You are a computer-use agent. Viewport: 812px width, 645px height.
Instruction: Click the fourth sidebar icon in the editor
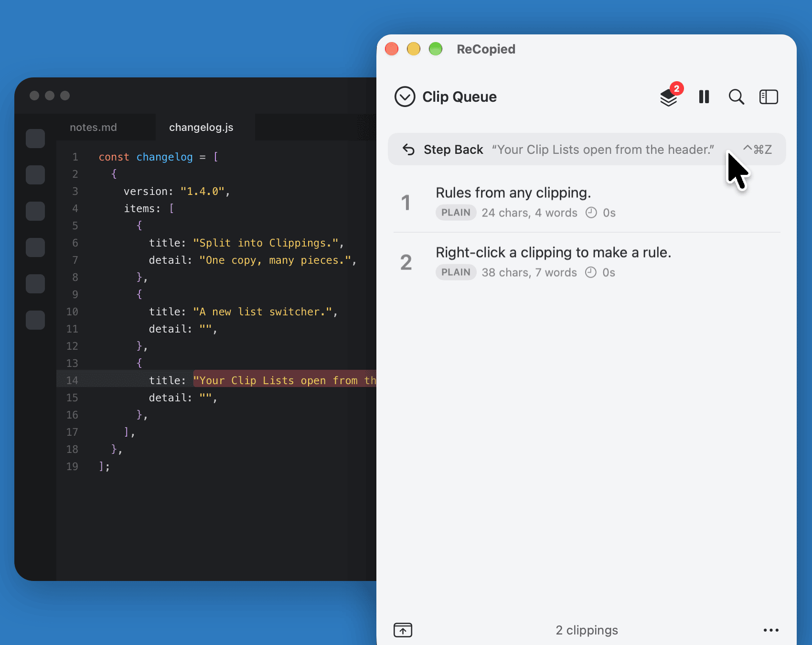35,247
